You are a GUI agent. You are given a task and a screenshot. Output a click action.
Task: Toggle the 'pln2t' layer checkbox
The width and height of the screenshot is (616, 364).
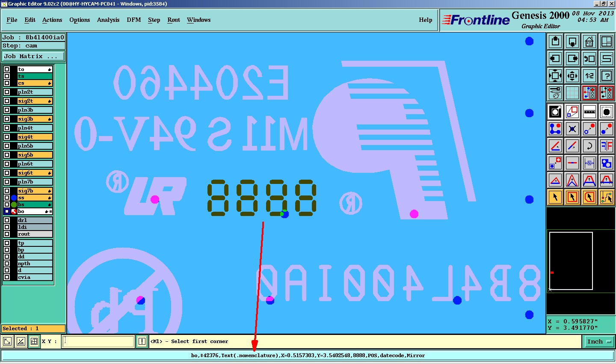7,92
